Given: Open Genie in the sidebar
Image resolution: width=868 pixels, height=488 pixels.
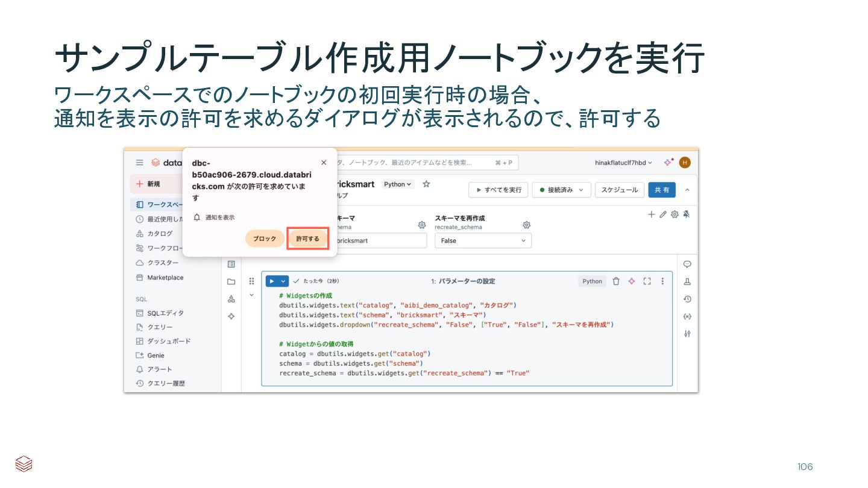Looking at the screenshot, I should pos(151,355).
